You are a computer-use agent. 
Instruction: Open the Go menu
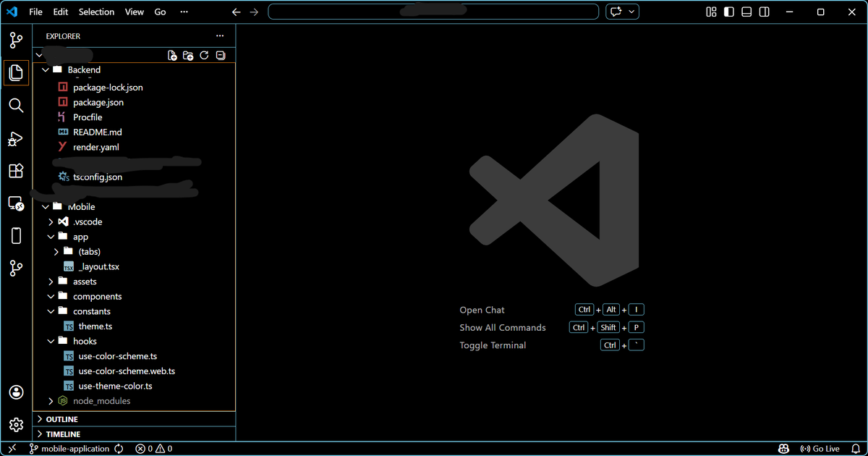161,12
